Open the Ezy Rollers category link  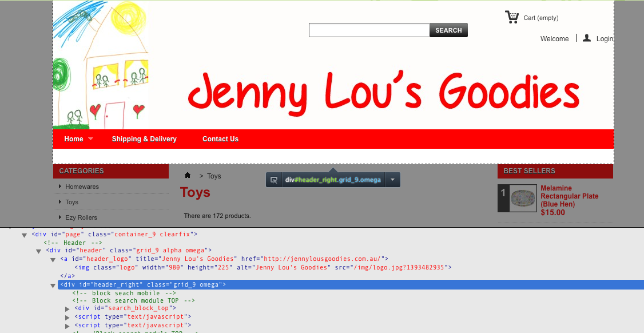81,217
